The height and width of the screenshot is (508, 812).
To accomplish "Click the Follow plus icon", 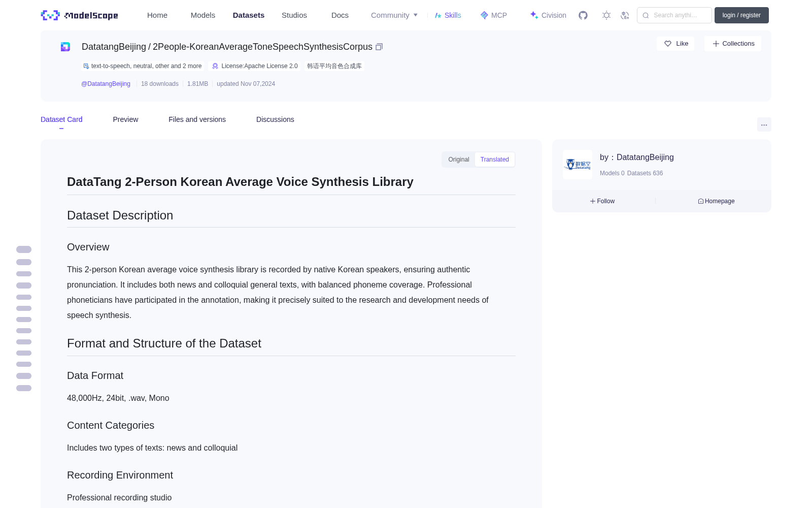I will coord(593,201).
